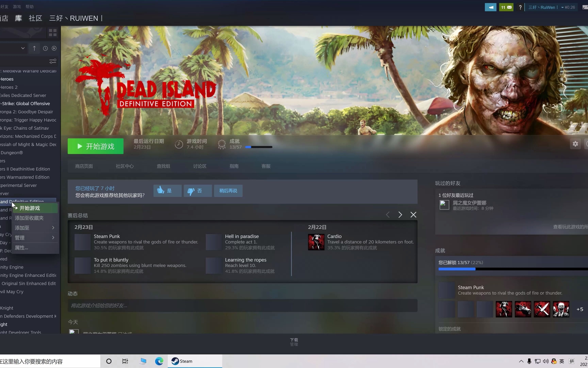Open the 指南 link
This screenshot has width=588, height=368.
pyautogui.click(x=234, y=166)
